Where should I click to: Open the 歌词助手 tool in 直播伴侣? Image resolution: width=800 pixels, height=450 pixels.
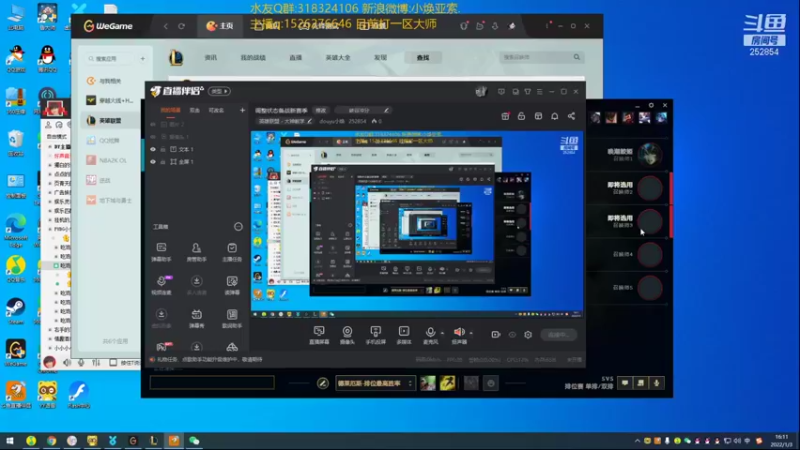(232, 318)
